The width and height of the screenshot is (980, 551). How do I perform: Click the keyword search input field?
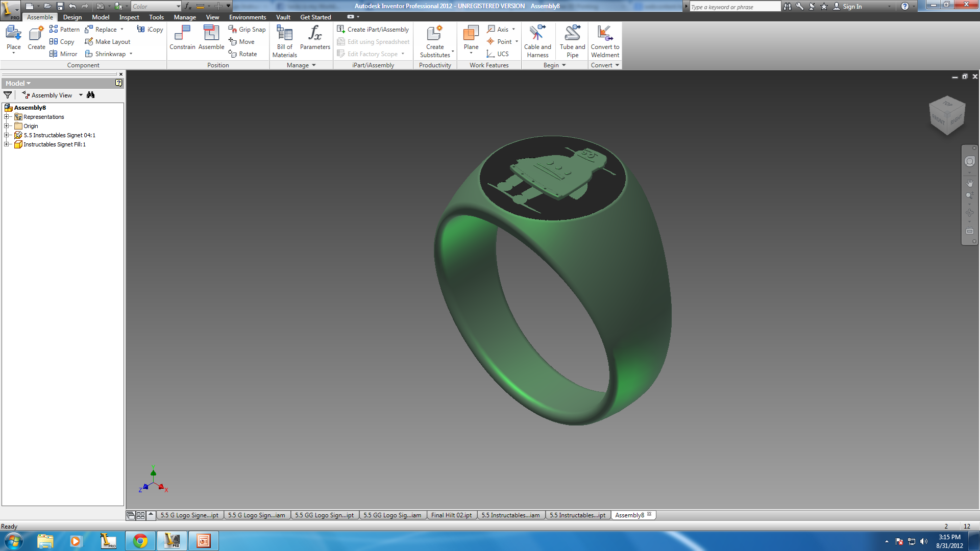tap(735, 7)
